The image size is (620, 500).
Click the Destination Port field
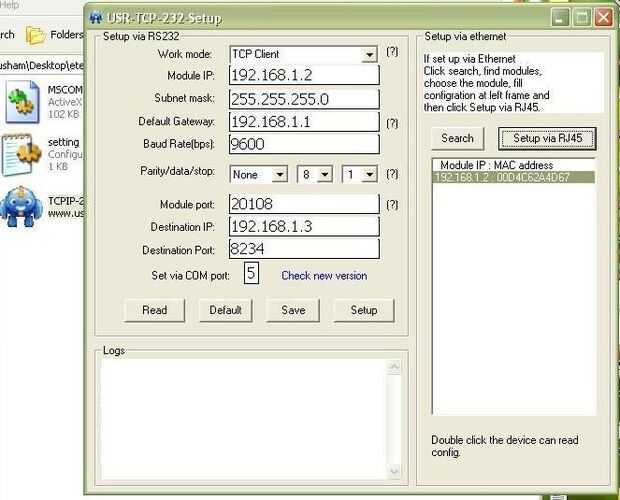pos(304,249)
